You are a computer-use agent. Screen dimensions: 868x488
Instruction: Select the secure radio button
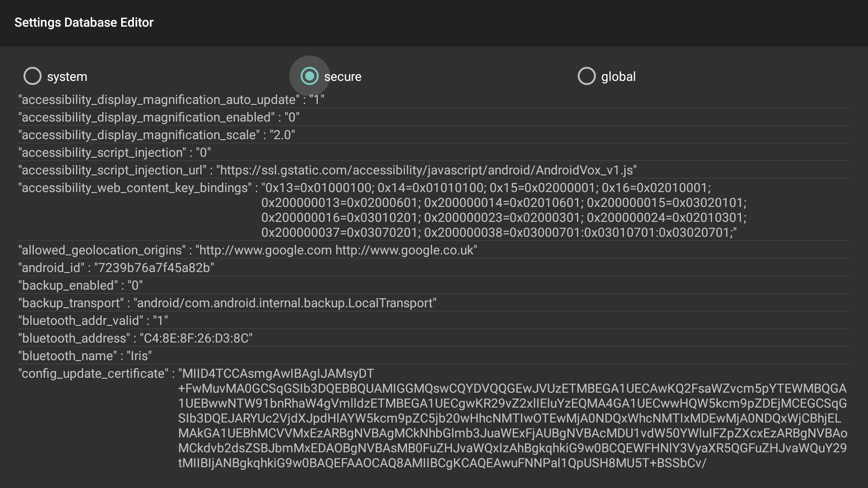tap(310, 76)
